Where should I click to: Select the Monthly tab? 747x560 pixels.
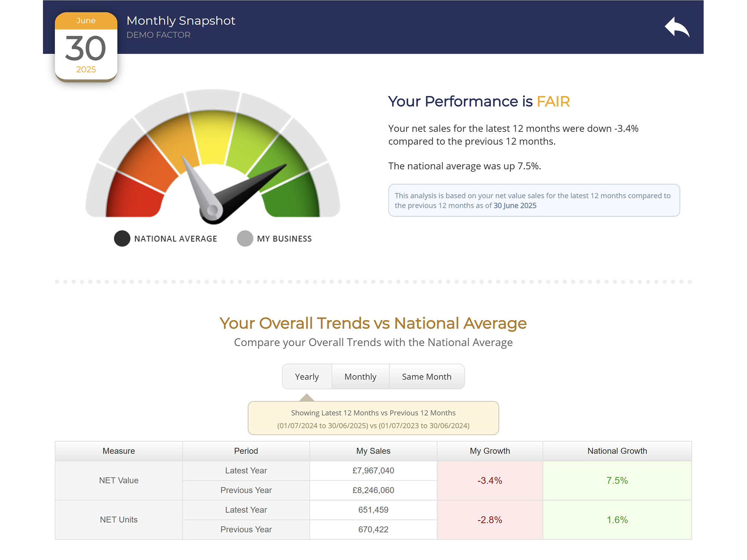(360, 377)
